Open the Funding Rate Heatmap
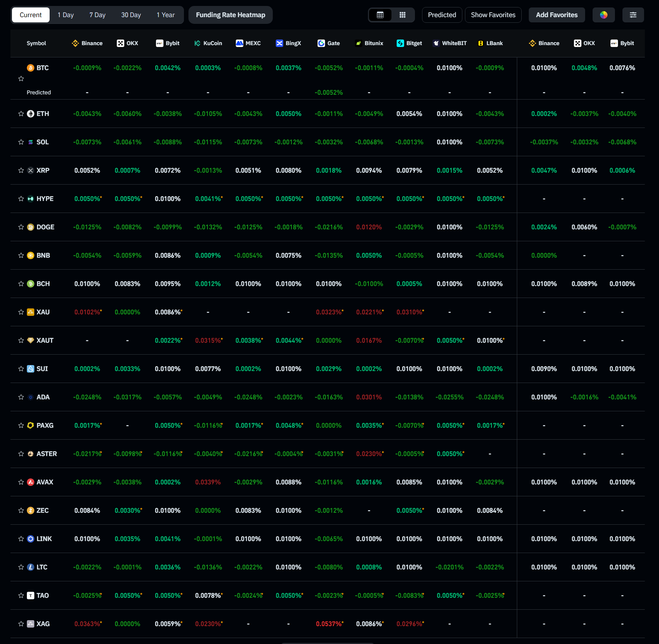Image resolution: width=659 pixels, height=644 pixels. (230, 15)
